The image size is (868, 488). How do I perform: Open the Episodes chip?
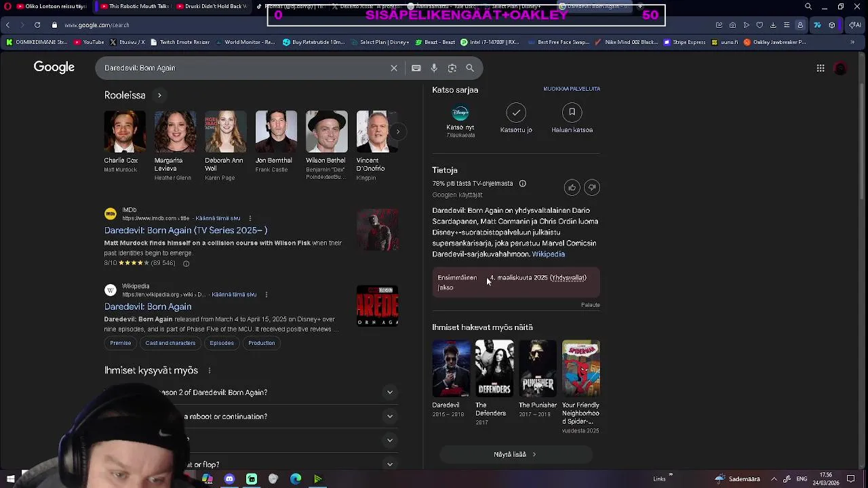pos(222,343)
